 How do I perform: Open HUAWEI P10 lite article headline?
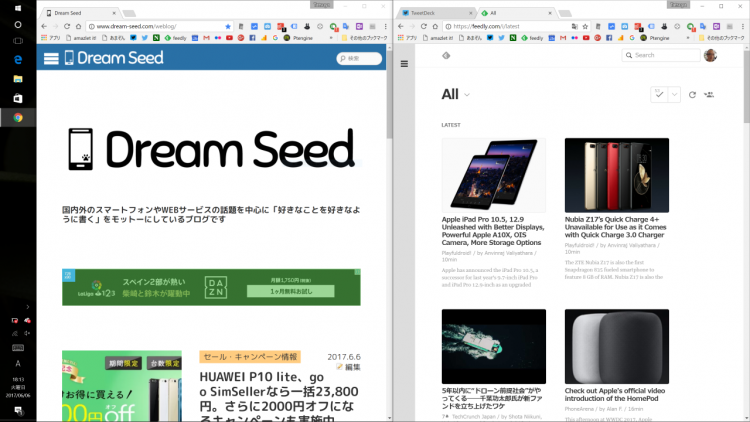(x=279, y=397)
